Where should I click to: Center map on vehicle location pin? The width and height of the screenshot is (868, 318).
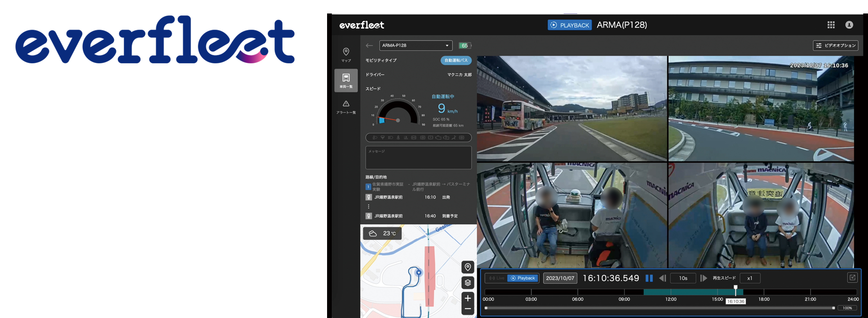pyautogui.click(x=468, y=267)
